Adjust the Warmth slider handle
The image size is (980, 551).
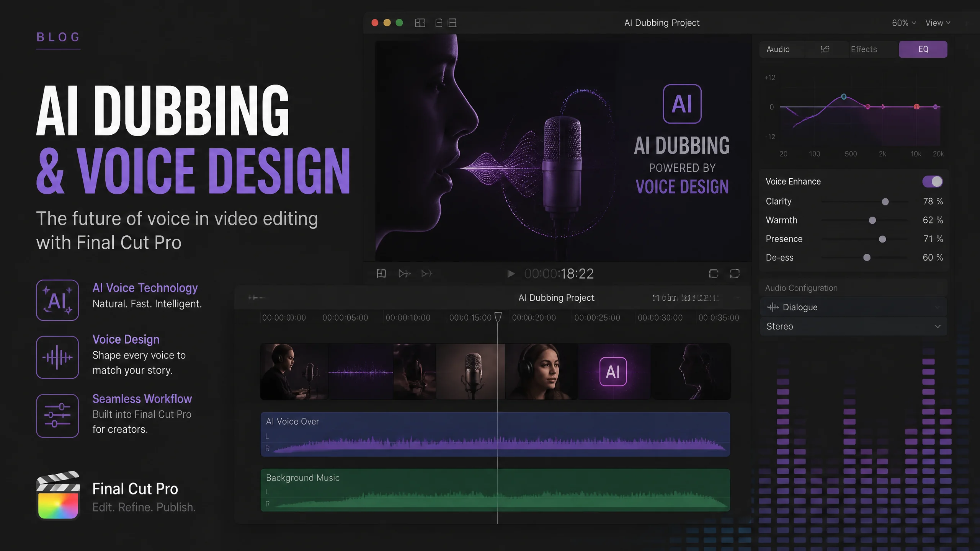pyautogui.click(x=872, y=220)
